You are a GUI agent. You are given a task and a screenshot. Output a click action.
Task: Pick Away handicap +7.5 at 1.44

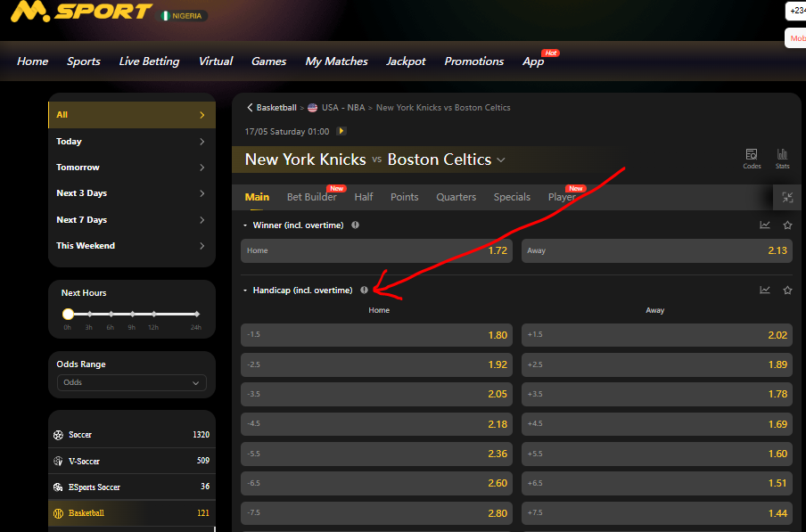point(656,513)
